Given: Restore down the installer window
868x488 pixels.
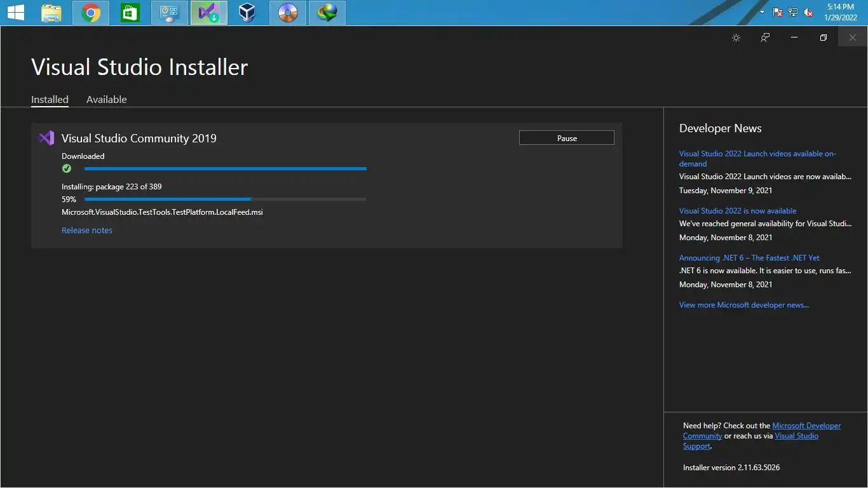Looking at the screenshot, I should (x=824, y=37).
